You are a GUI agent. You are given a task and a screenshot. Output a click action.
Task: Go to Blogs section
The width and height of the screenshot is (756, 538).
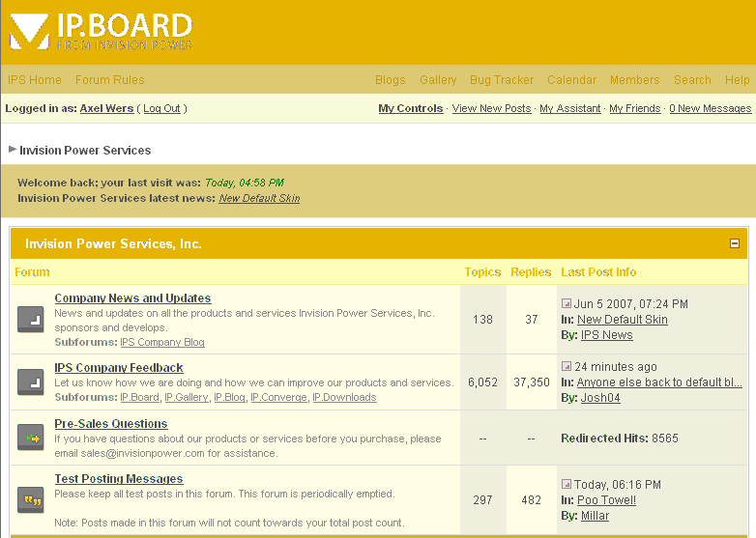[390, 80]
